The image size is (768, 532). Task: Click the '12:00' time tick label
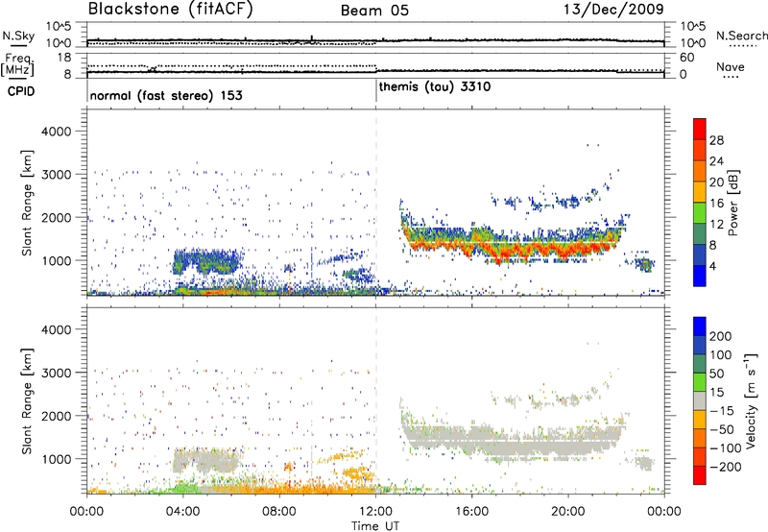[375, 512]
